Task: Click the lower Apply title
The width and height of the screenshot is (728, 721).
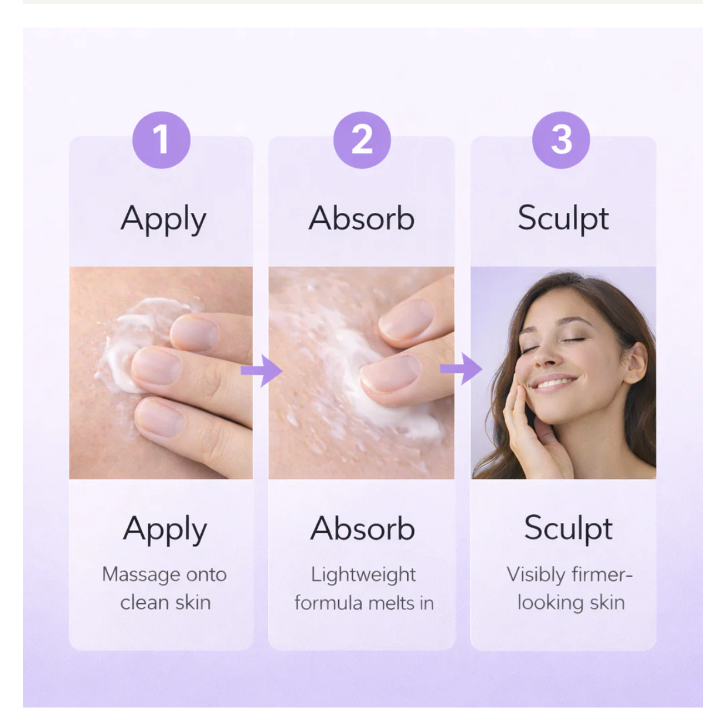Action: [165, 530]
